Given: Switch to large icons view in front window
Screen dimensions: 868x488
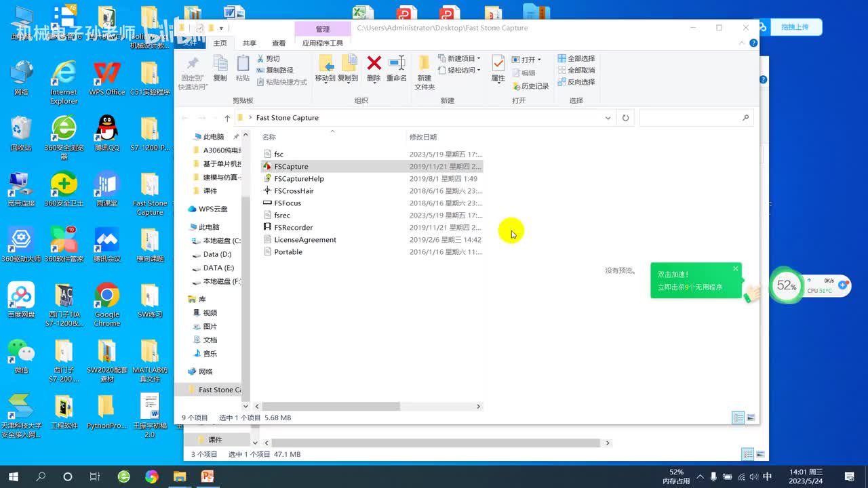Looking at the screenshot, I should point(751,418).
